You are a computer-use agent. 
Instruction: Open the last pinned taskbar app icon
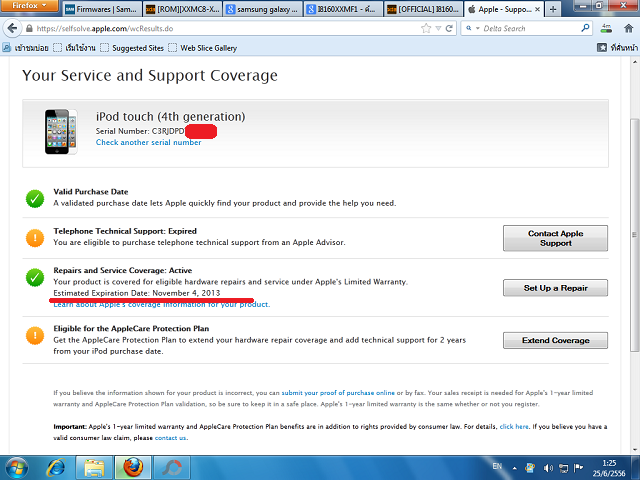pos(171,468)
